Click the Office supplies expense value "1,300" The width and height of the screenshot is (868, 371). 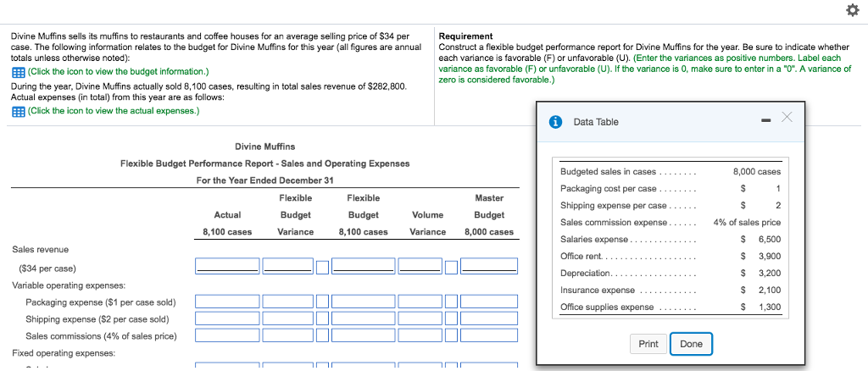pyautogui.click(x=770, y=307)
